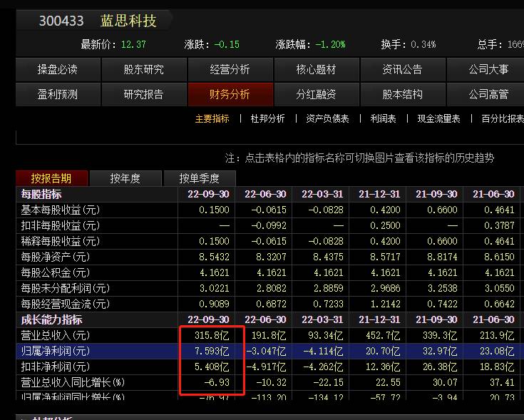Click 每股经营现金流 value 1.2142
Image resolution: width=524 pixels, height=420 pixels.
point(385,304)
